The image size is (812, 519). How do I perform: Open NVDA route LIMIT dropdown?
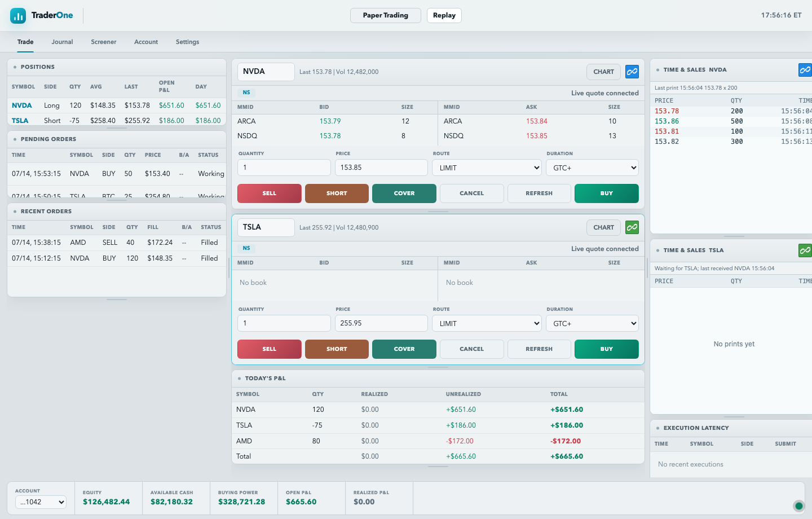(x=487, y=168)
